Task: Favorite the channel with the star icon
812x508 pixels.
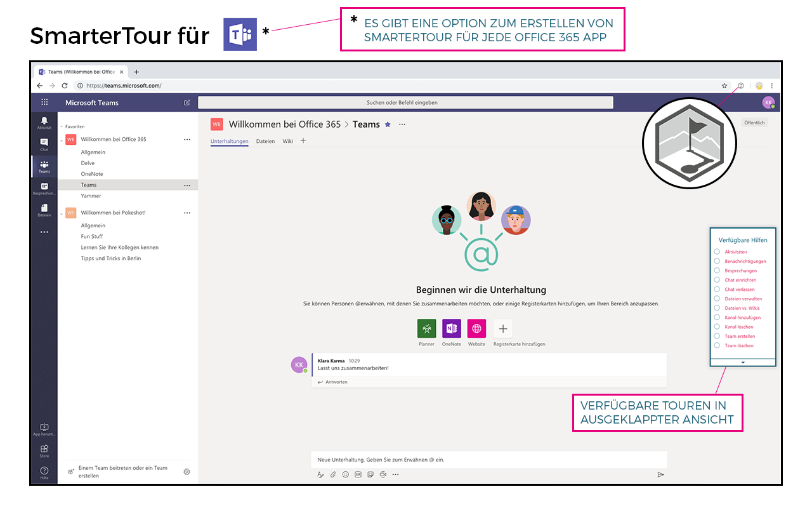Action: [388, 124]
